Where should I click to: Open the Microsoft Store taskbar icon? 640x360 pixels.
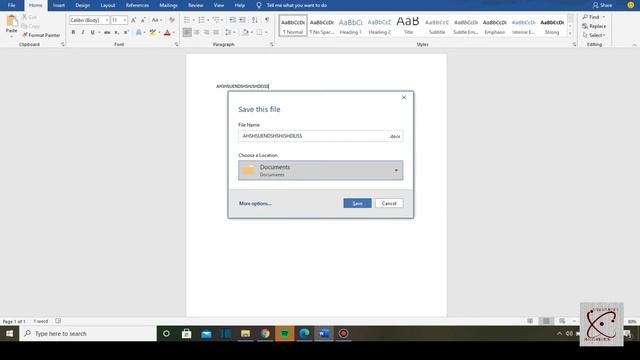(x=187, y=333)
